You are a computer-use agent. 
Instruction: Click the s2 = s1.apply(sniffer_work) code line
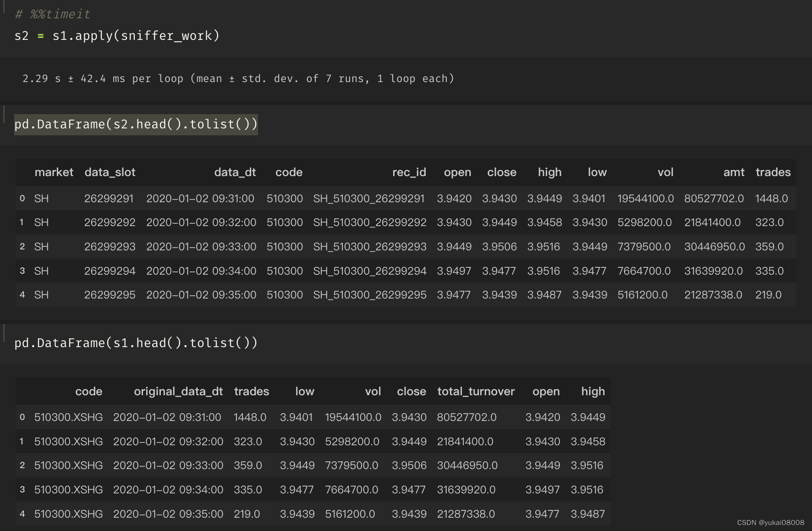tap(117, 36)
